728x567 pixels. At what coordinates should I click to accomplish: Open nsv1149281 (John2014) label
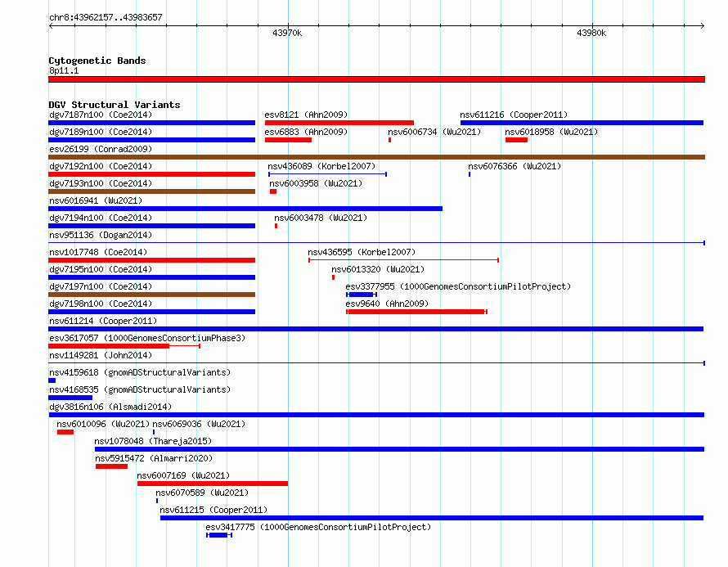[101, 355]
